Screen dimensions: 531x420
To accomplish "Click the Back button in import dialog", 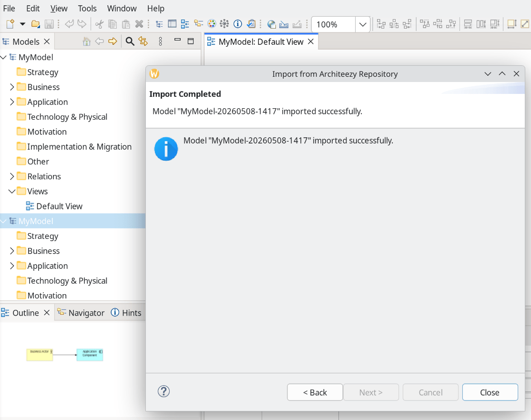I will coord(315,392).
